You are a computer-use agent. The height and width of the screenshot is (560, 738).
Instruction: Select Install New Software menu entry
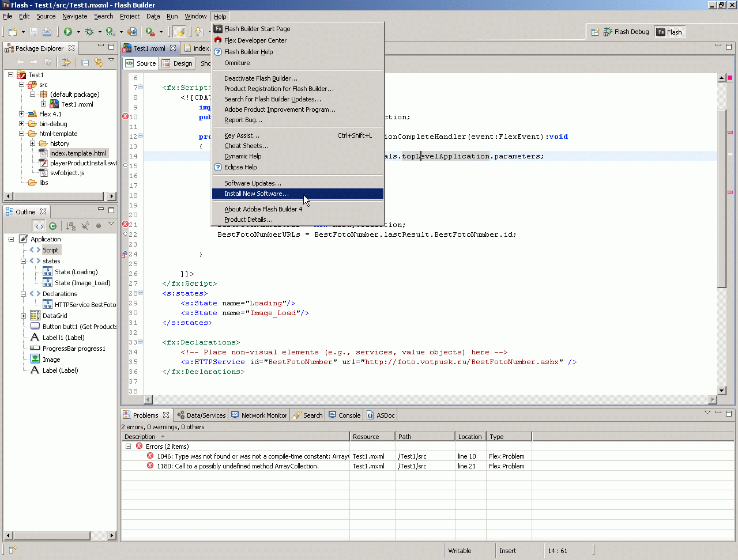point(257,194)
